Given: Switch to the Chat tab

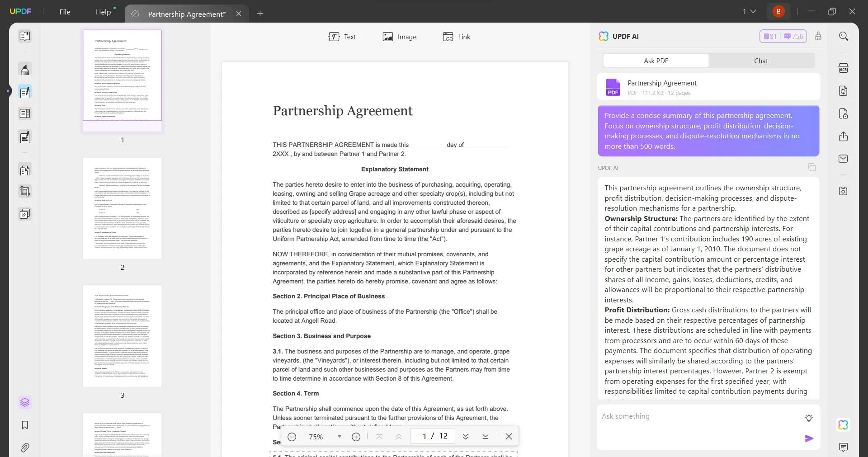Looking at the screenshot, I should point(761,61).
